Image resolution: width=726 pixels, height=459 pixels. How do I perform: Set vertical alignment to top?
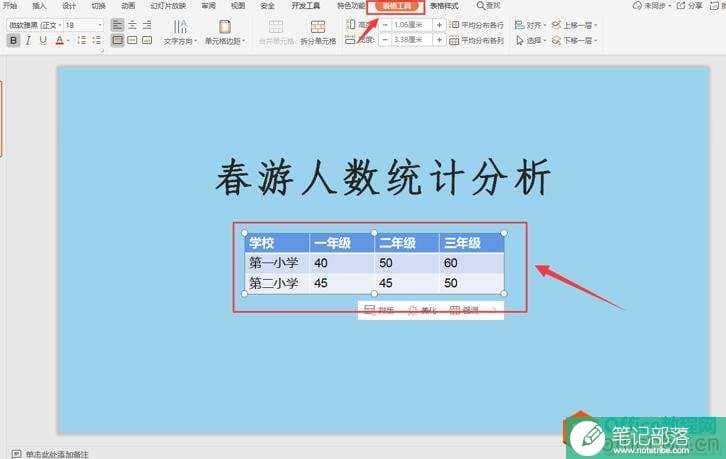click(x=118, y=41)
